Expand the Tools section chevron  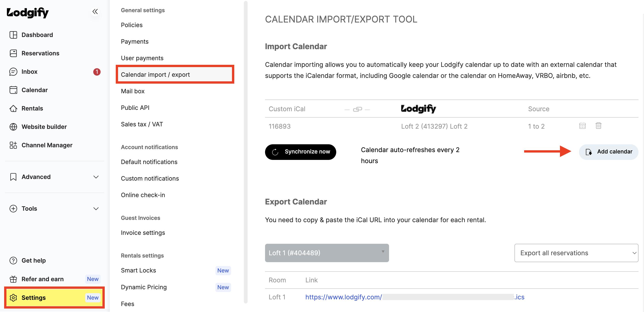[96, 209]
